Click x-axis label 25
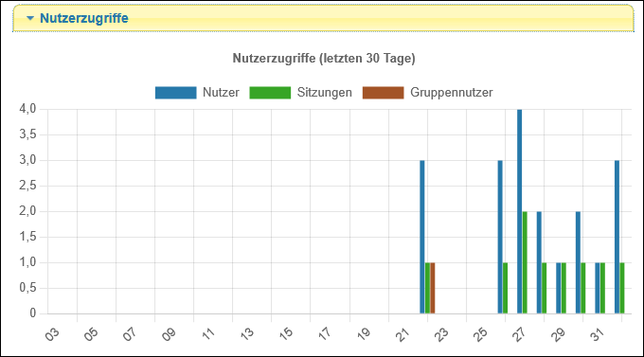The height and width of the screenshot is (357, 644). point(480,334)
